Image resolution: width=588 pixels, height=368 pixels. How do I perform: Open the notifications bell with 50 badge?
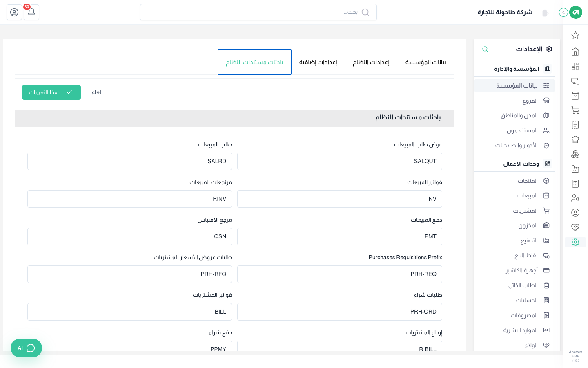click(x=31, y=12)
